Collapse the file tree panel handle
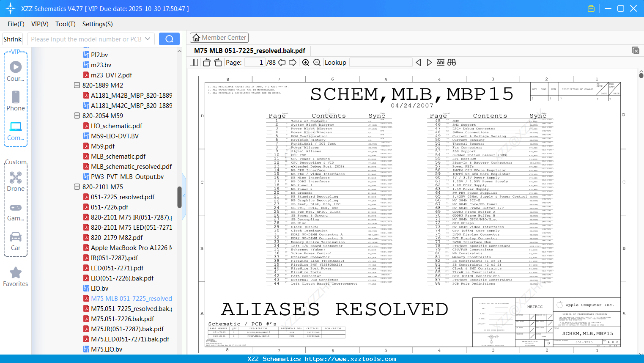This screenshot has height=363, width=644. pyautogui.click(x=184, y=195)
